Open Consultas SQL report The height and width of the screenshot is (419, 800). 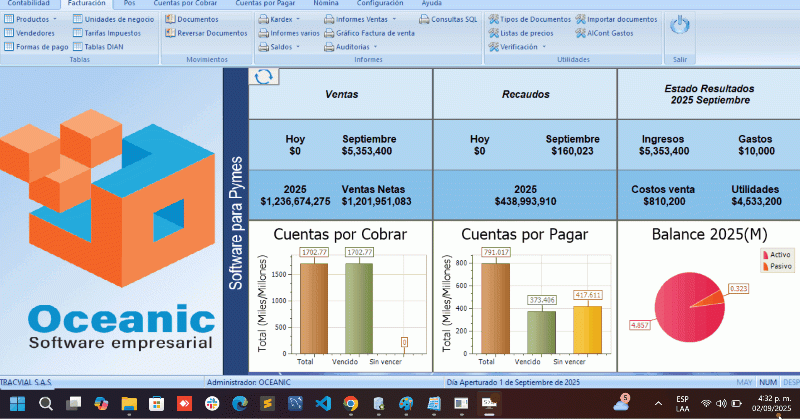(447, 19)
